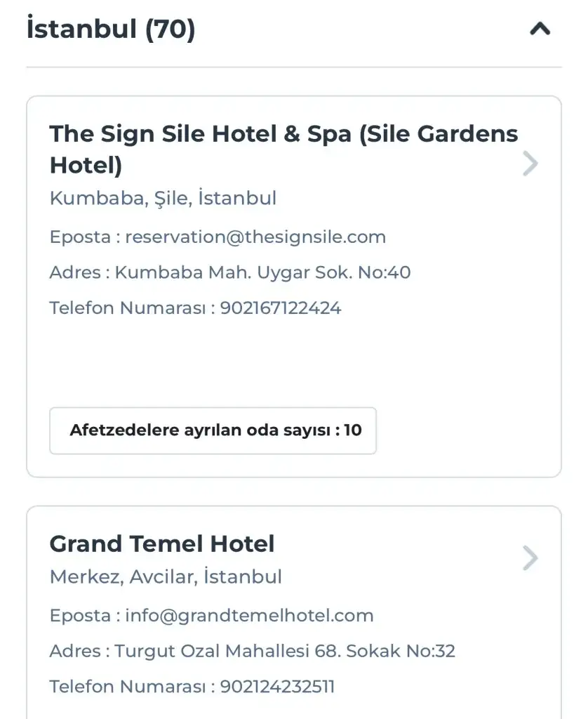
Task: Click address Kumbaba Mah. Uygar Sok. No:40
Action: [x=262, y=272]
